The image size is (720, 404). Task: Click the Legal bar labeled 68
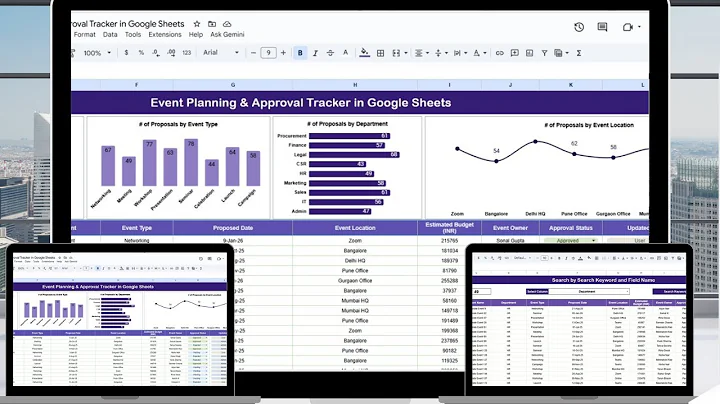(354, 155)
